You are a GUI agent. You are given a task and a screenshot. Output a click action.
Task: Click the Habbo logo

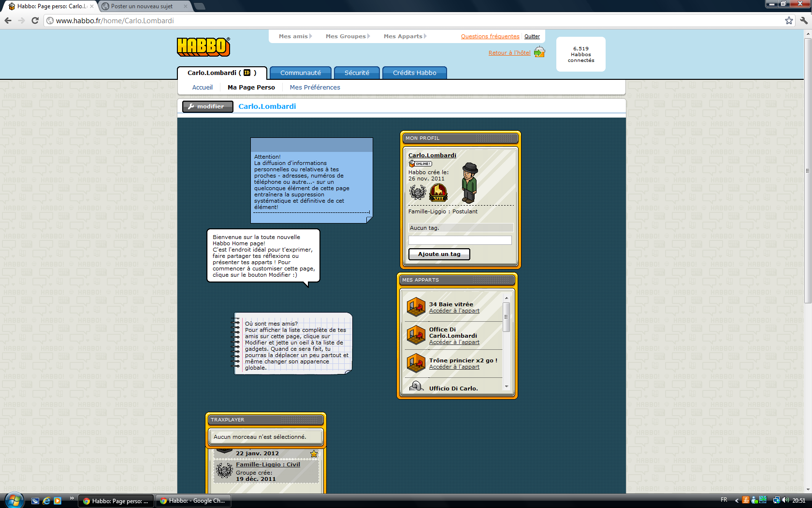click(203, 47)
